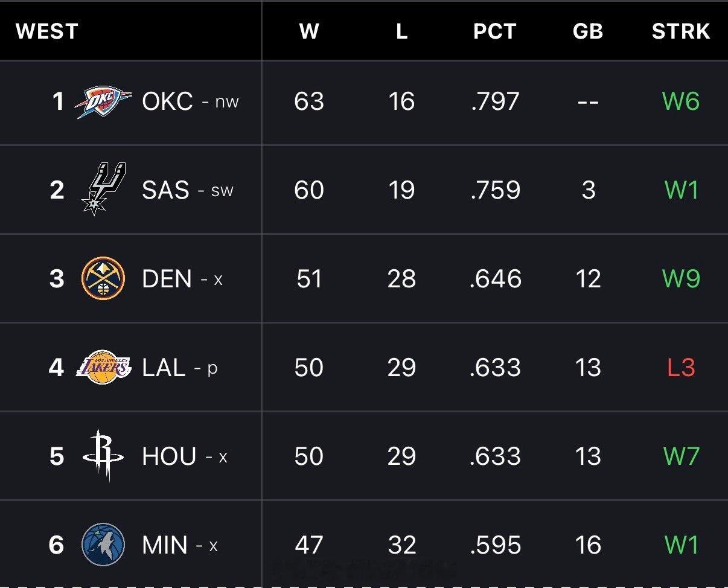The width and height of the screenshot is (728, 588).
Task: Open the OKC team link
Action: pyautogui.click(x=167, y=101)
